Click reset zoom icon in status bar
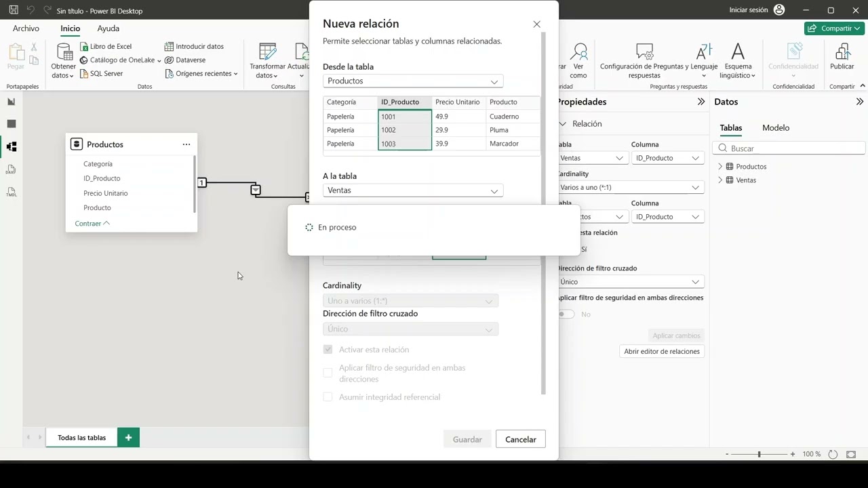This screenshot has width=868, height=488. pos(833,454)
